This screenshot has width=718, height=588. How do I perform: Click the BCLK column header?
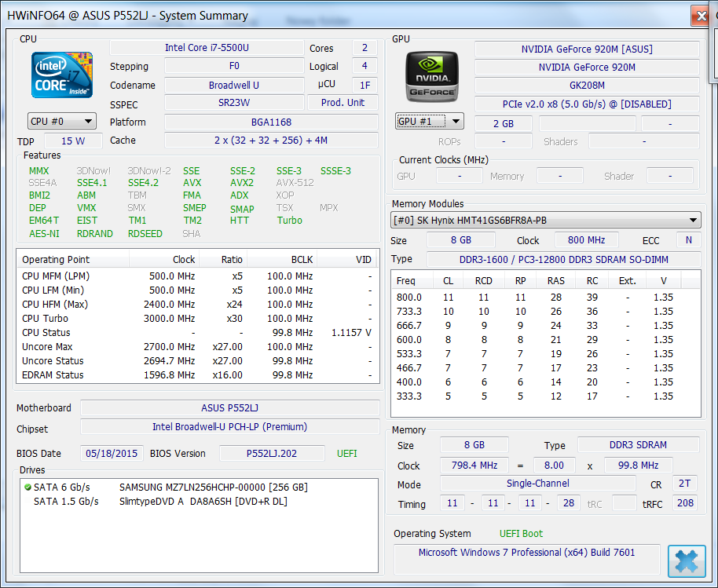[x=282, y=259]
